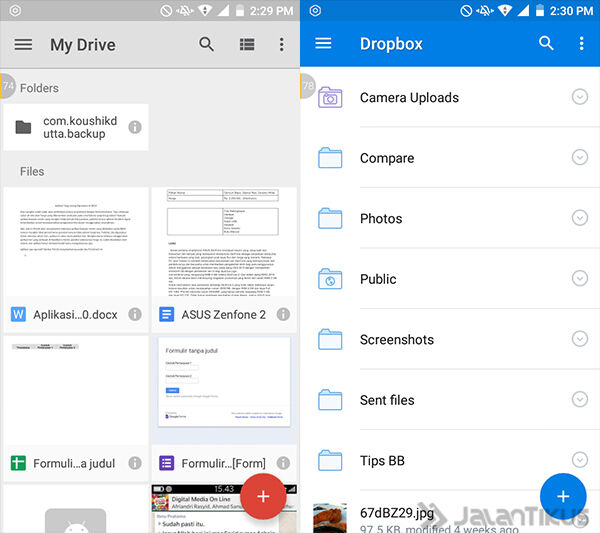Select the 67dBZ29.jpg file name
600x533 pixels.
click(x=396, y=513)
